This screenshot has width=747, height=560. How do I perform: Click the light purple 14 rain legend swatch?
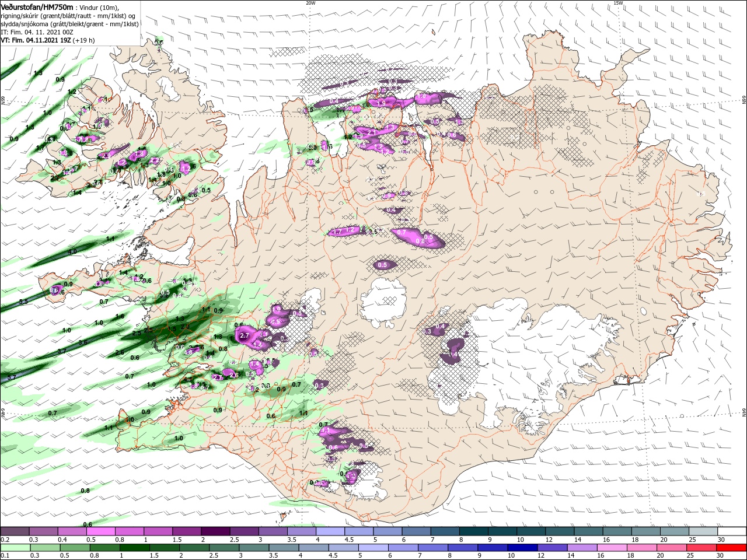[x=582, y=548]
